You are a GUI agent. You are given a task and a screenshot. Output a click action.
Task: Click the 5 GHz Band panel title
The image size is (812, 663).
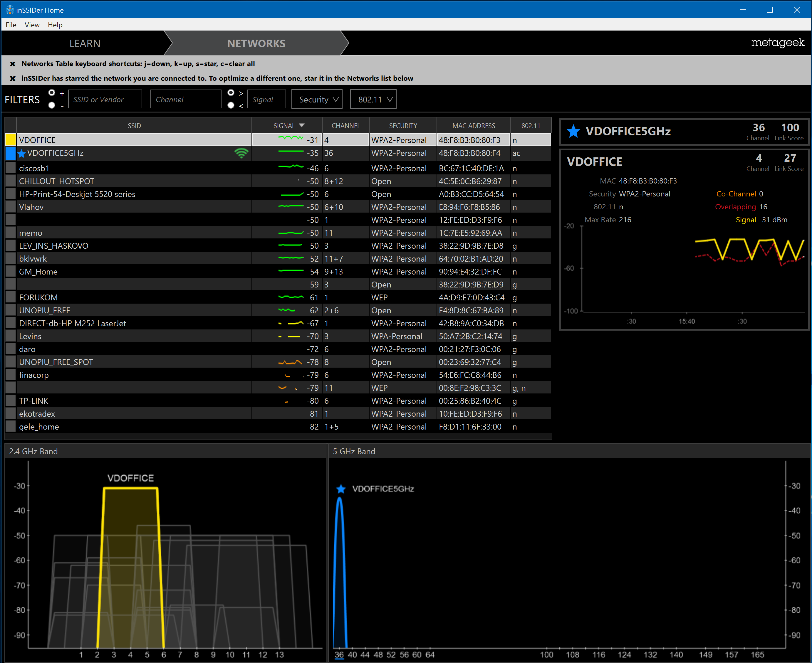[354, 451]
